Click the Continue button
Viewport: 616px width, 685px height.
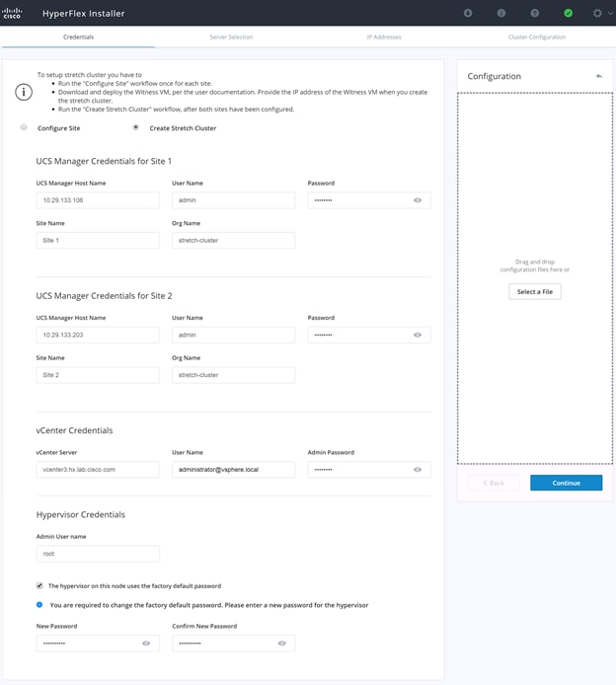pyautogui.click(x=567, y=483)
